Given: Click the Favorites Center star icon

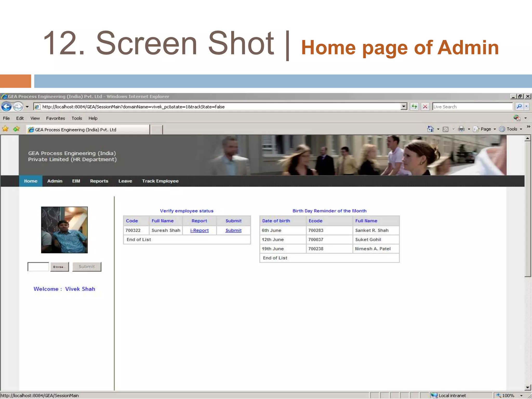Looking at the screenshot, I should (5, 129).
